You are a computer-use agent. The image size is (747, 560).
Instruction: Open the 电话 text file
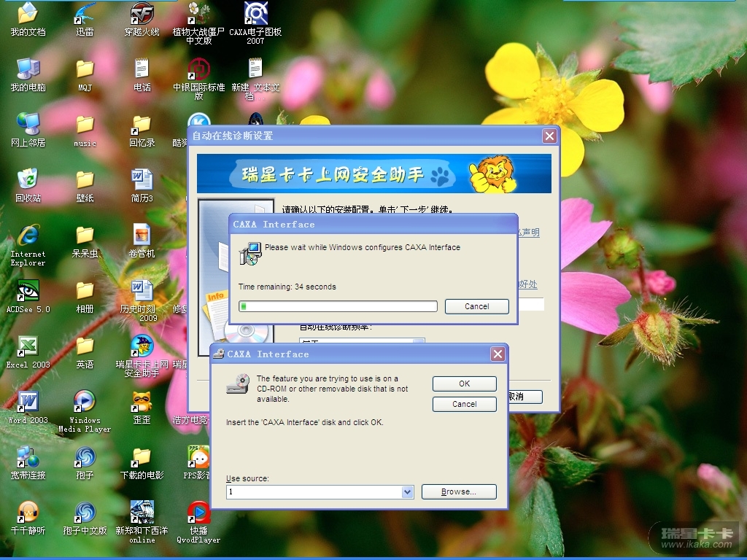(142, 75)
